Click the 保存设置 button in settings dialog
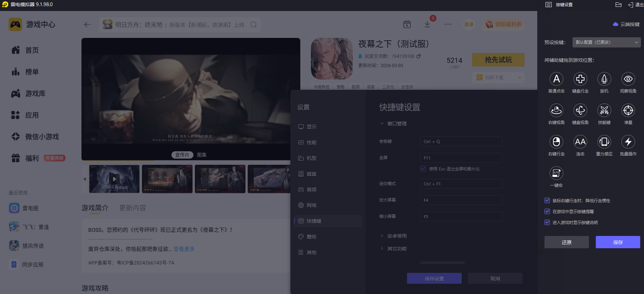Viewport: 644px width, 294px height. coord(434,278)
